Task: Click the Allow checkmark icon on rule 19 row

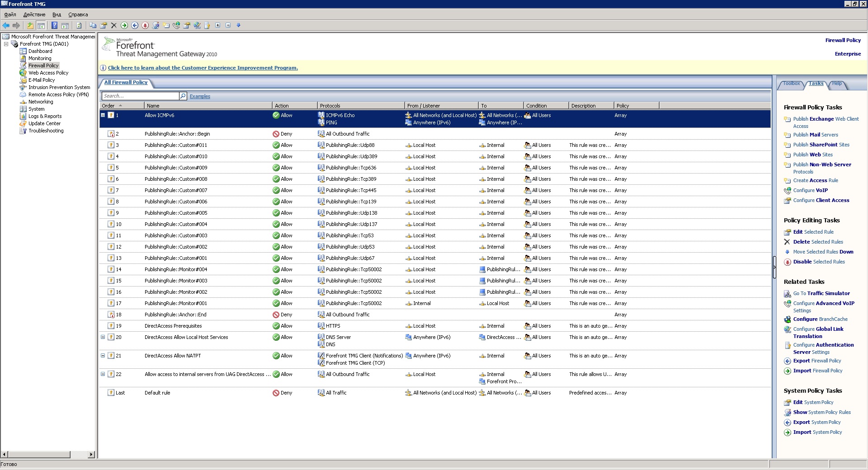Action: pos(276,326)
